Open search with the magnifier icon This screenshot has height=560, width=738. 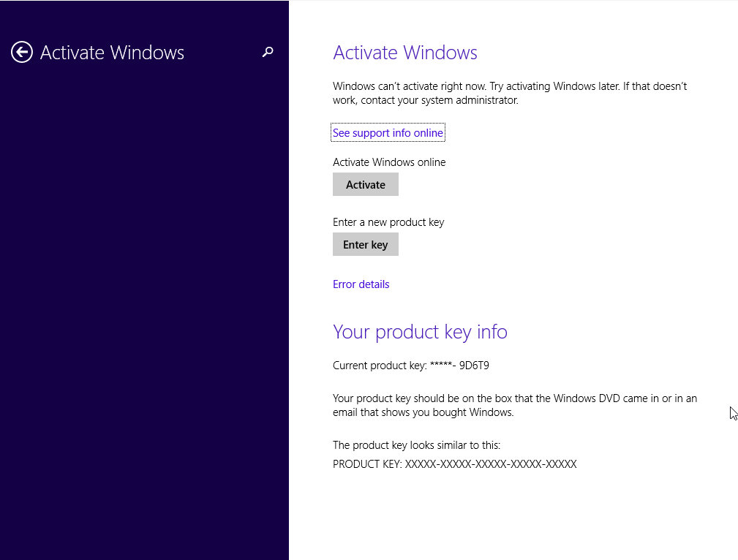coord(268,52)
